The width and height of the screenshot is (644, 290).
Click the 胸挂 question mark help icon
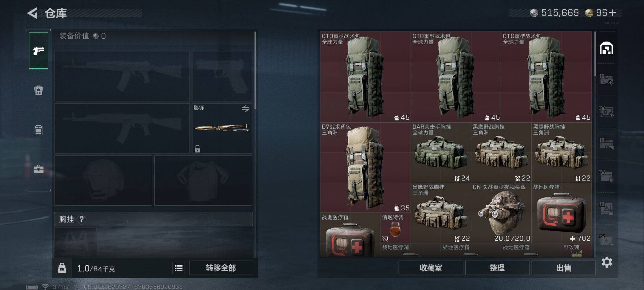coord(82,219)
